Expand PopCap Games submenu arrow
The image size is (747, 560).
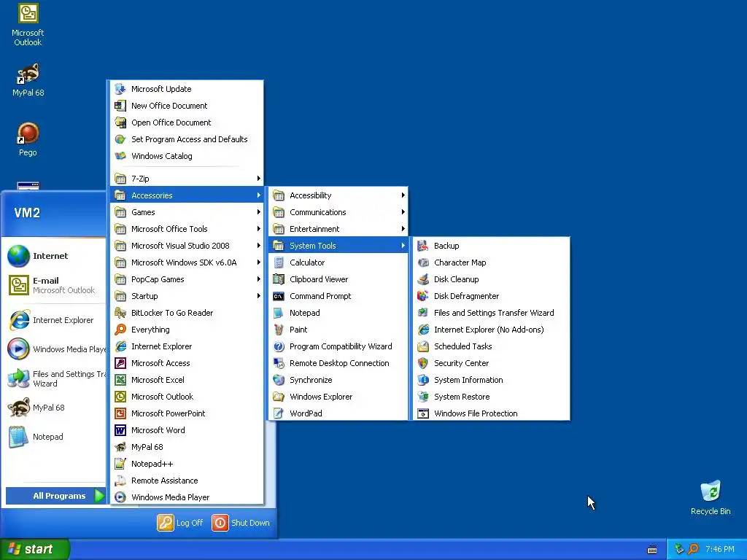click(x=259, y=279)
